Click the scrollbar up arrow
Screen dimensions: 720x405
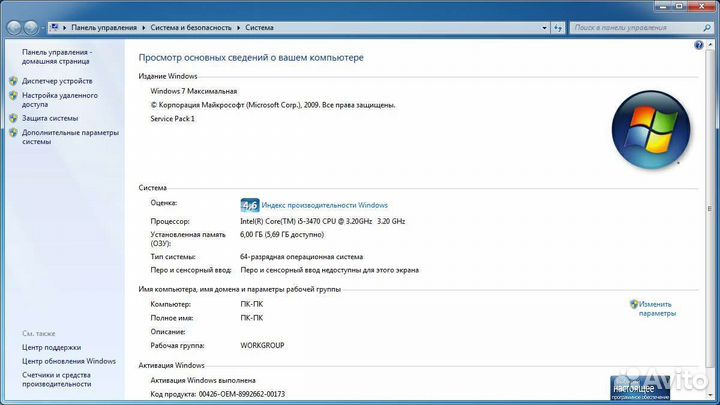[710, 45]
